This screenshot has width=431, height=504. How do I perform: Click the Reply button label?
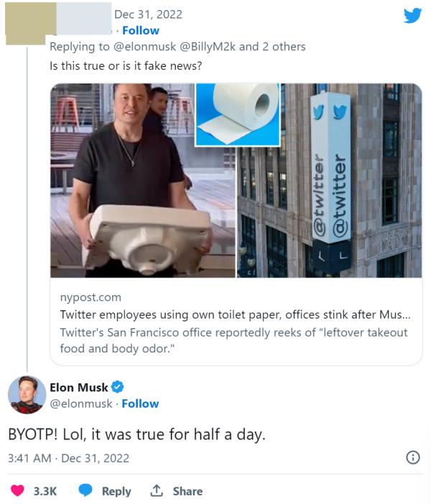pyautogui.click(x=116, y=491)
